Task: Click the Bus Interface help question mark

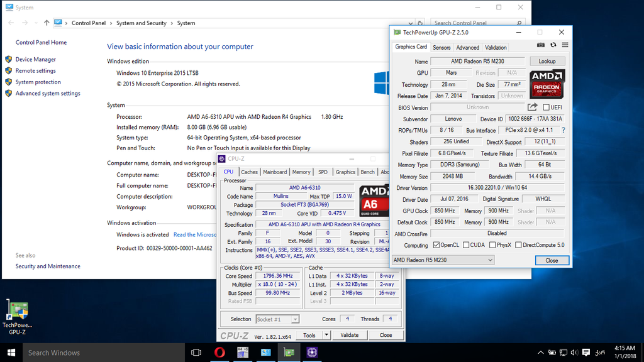Action: 563,130
